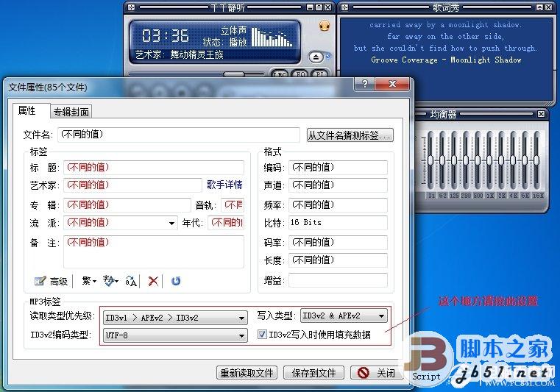Click the 艺术家: 舞动精灵王族 scrolling info text

click(x=180, y=54)
